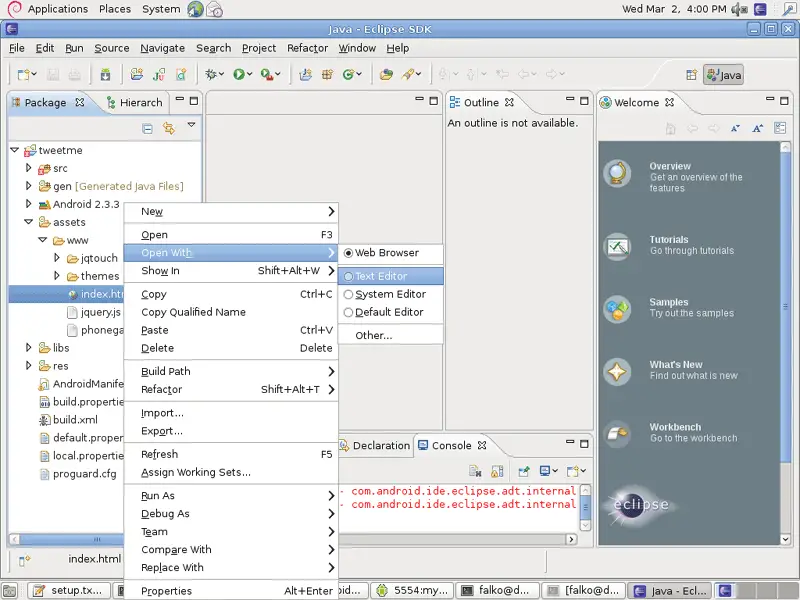Screen dimensions: 800x600
Task: Select the Web Browser radio option
Action: (x=348, y=253)
